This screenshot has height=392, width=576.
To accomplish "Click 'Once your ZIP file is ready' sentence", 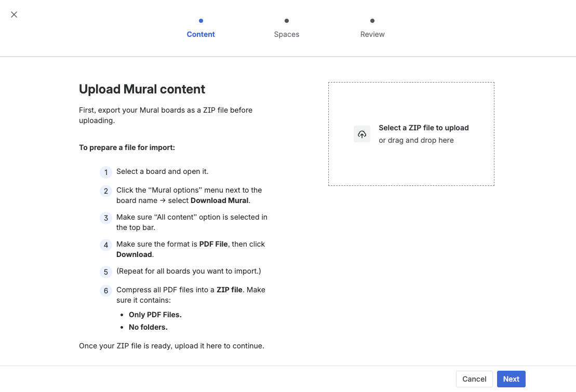I will point(171,346).
